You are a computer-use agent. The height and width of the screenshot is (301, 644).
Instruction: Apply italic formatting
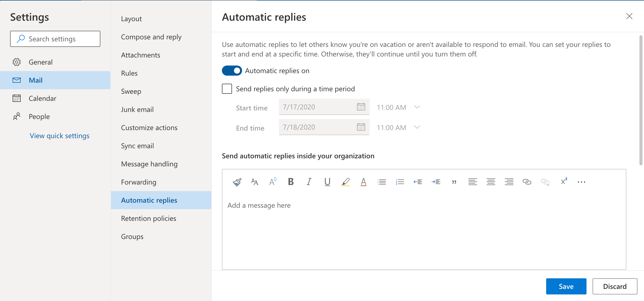(x=309, y=182)
